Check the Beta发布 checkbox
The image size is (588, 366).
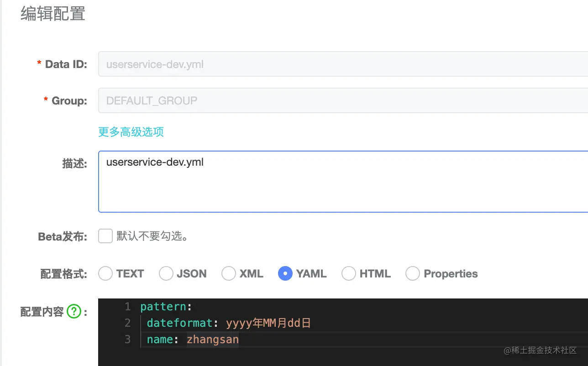click(105, 236)
